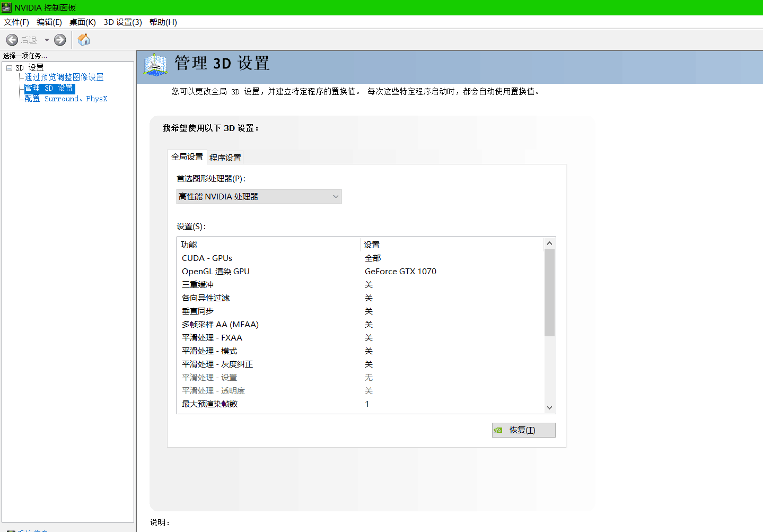Click the Forward arrow toolbar icon

click(60, 40)
